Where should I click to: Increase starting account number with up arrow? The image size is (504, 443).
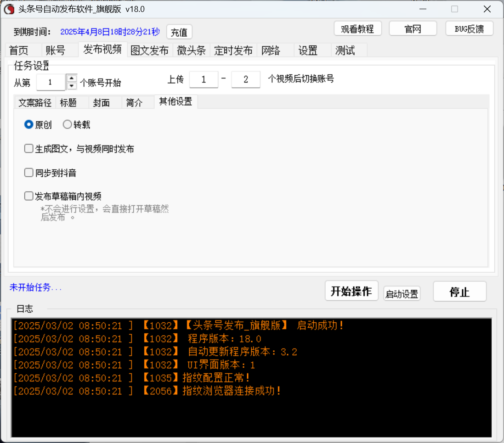click(71, 78)
